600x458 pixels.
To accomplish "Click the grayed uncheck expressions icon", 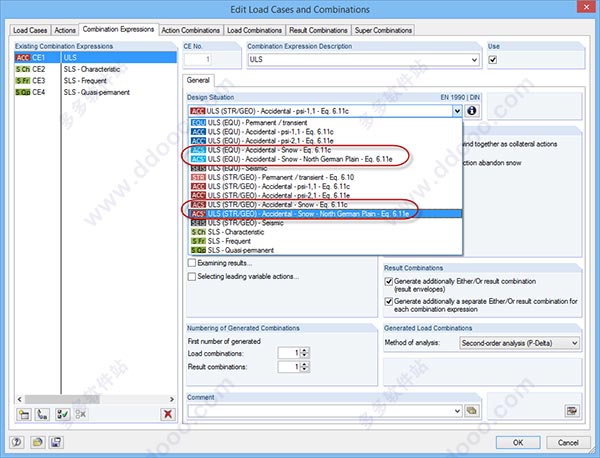I will pos(81,414).
